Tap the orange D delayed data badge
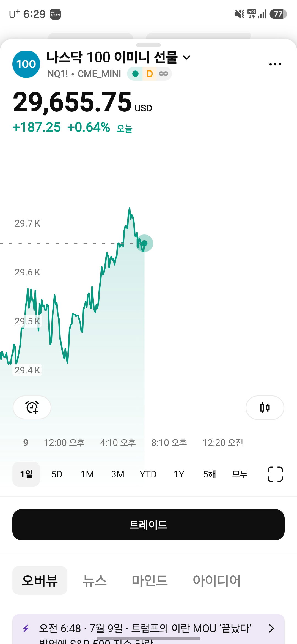Image resolution: width=297 pixels, height=644 pixels. (x=150, y=74)
